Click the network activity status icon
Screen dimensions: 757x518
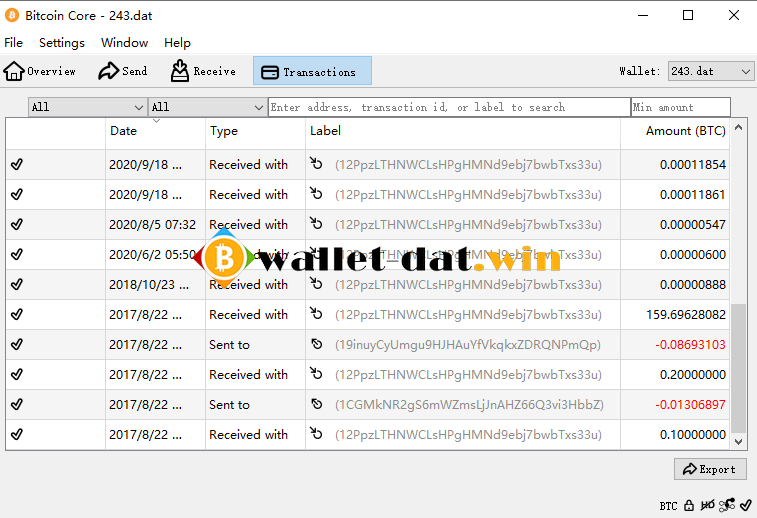(727, 505)
